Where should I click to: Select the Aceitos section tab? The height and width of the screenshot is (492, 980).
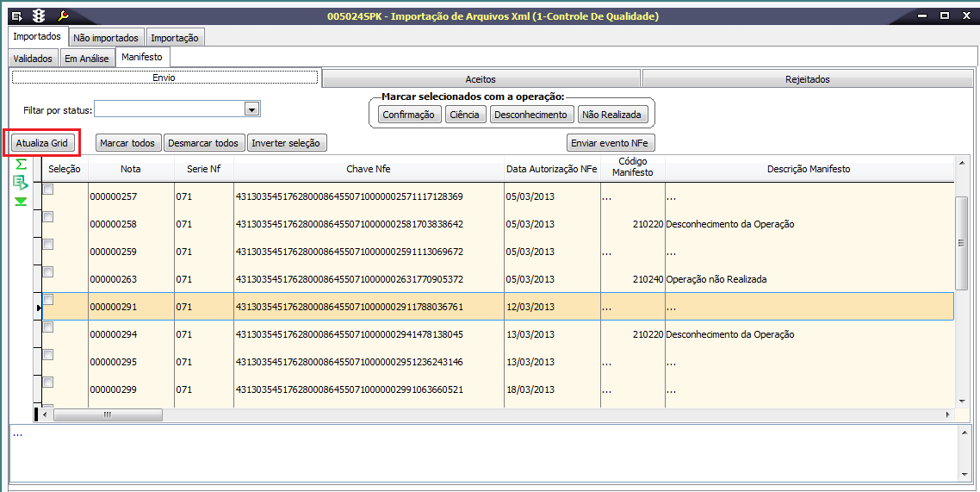coord(481,79)
